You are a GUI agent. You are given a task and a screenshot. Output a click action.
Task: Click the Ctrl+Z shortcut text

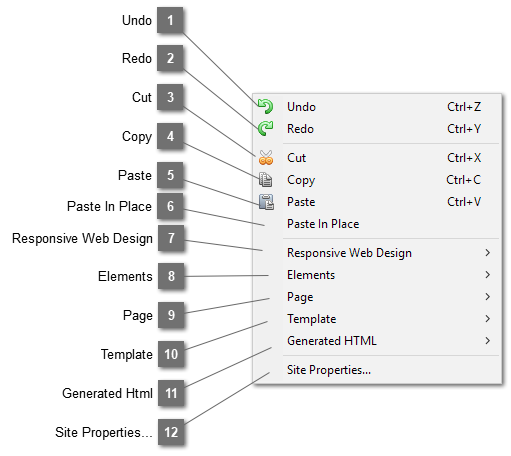(464, 107)
